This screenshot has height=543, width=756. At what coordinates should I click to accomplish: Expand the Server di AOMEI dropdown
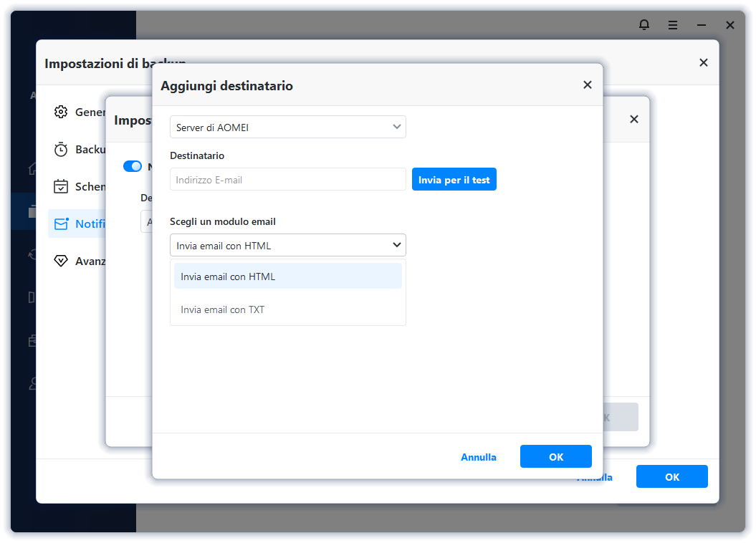[288, 128]
